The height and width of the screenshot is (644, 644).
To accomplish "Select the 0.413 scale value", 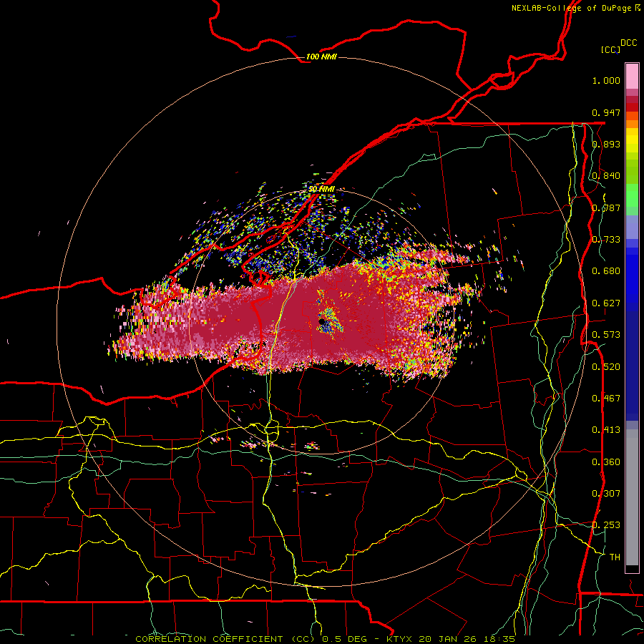I will (606, 430).
